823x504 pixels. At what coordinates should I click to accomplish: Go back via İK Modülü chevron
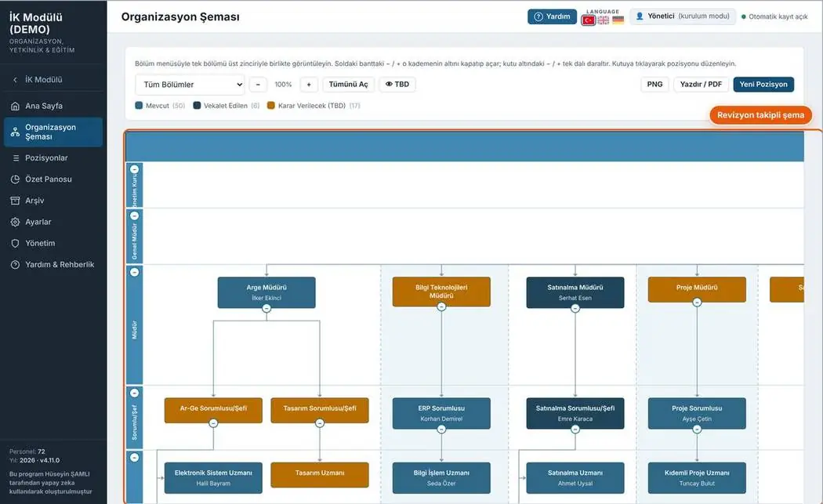(15, 80)
